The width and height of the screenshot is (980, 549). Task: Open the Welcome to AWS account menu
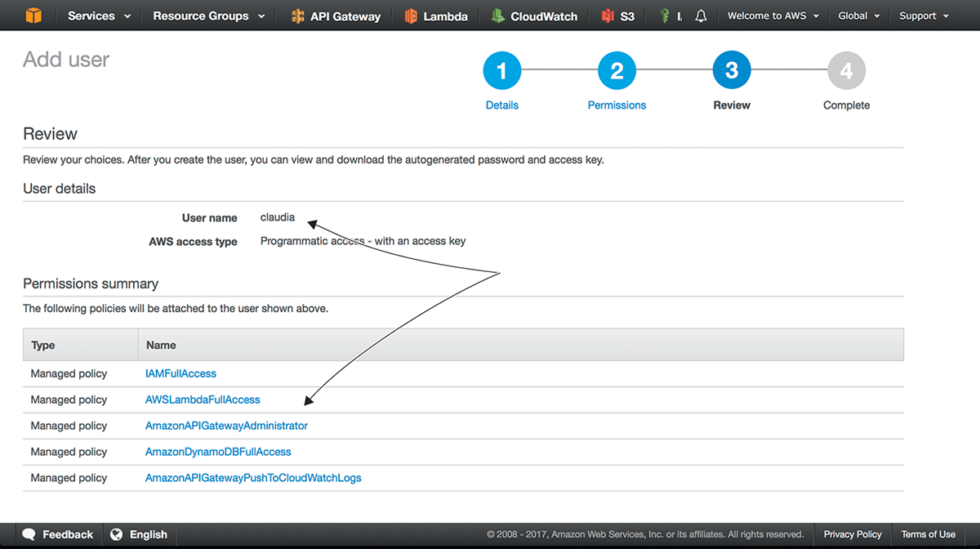(773, 16)
